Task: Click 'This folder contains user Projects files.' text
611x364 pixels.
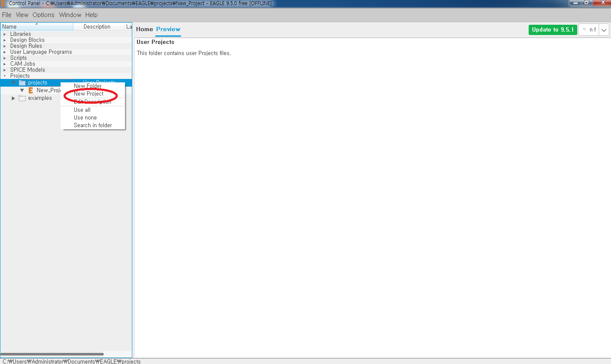Action: tap(184, 53)
